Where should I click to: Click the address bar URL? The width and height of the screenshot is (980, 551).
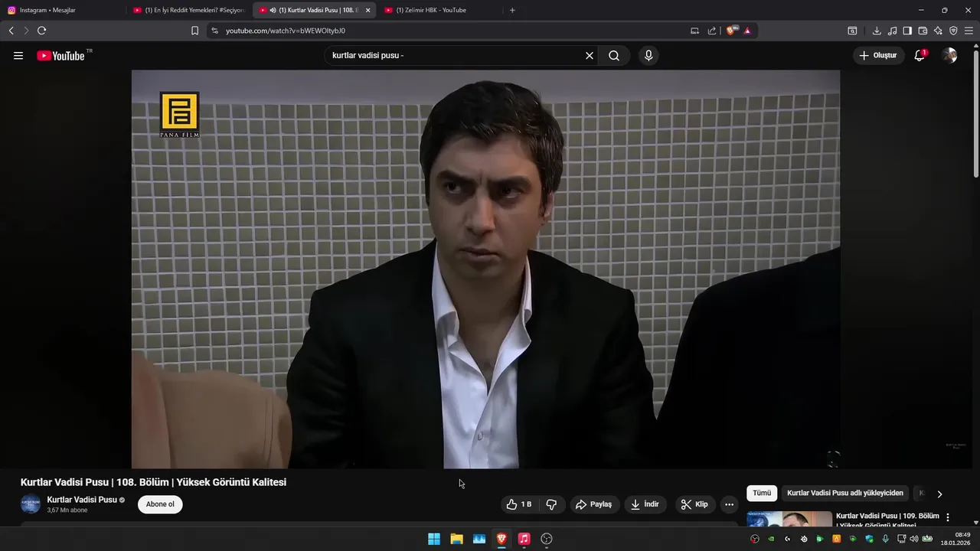point(286,31)
